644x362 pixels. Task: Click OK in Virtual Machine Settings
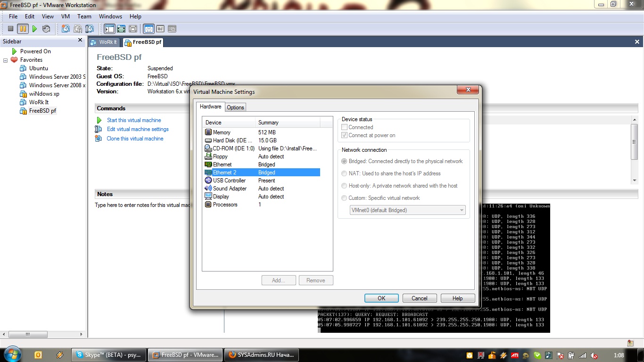point(381,298)
